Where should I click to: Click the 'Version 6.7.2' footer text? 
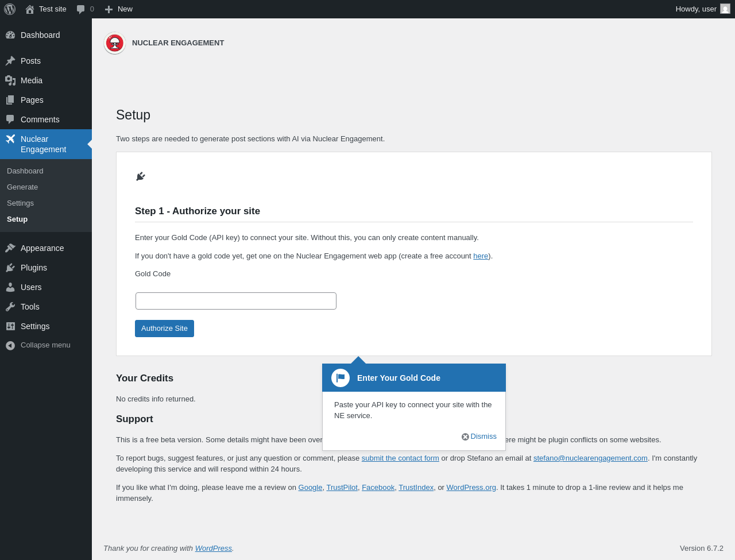pos(702,549)
